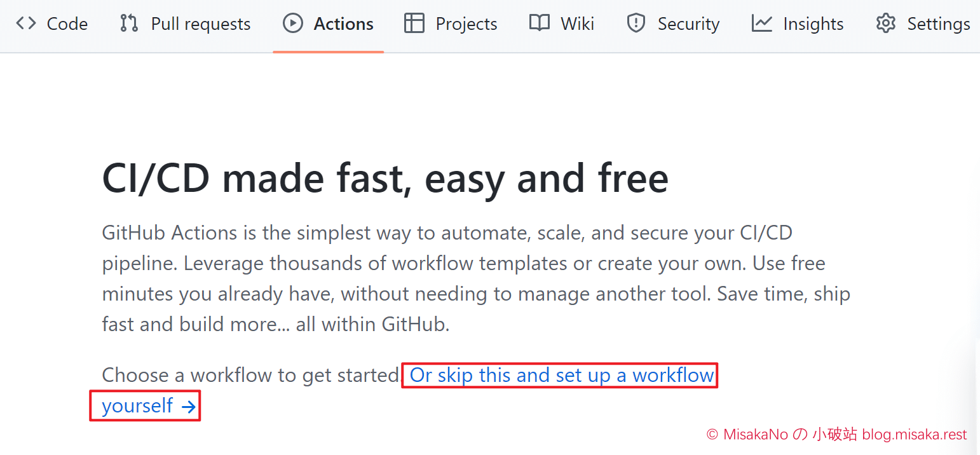The width and height of the screenshot is (980, 455).
Task: Switch to the Pull requests tab
Action: coord(201,24)
